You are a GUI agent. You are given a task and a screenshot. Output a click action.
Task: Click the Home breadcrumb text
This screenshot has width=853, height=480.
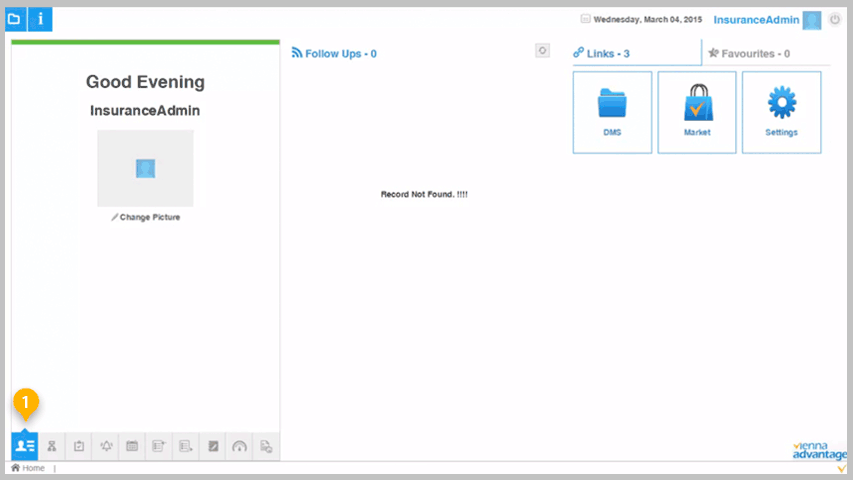(33, 468)
